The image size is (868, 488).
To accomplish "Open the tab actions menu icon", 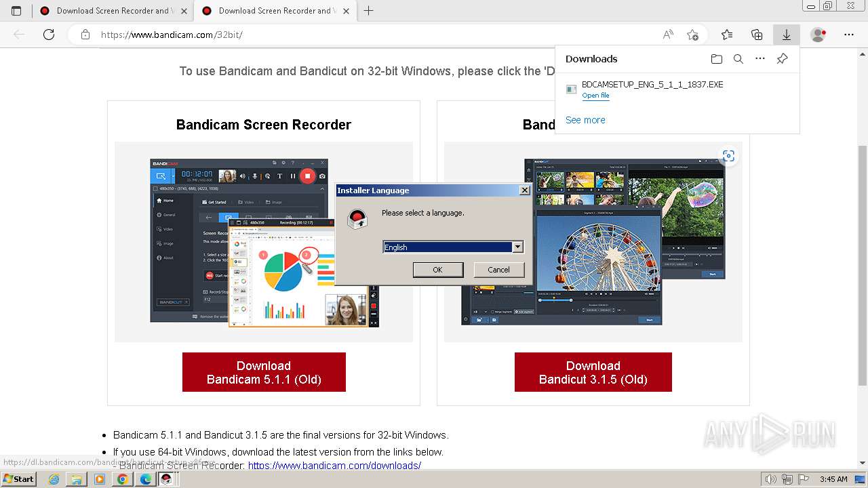I will point(16,11).
